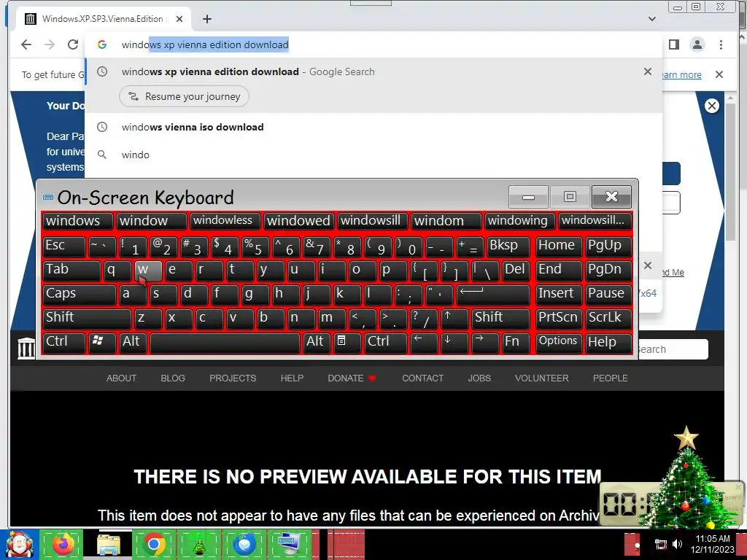Go back using the browser back arrow
The height and width of the screenshot is (560, 747).
26,44
